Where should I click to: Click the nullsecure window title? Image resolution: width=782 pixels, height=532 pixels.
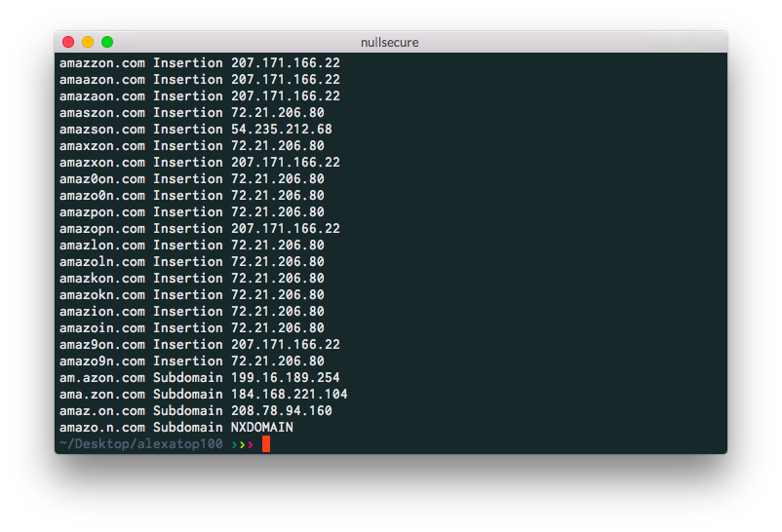(390, 42)
